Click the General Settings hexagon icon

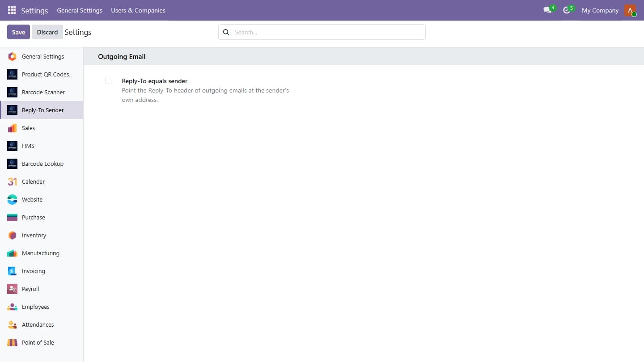pos(13,57)
